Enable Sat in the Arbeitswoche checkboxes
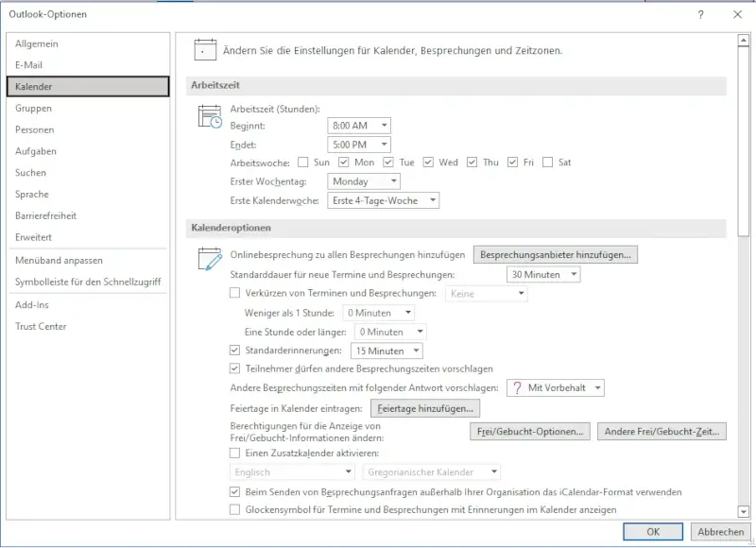Viewport: 756px width, 548px height. (x=548, y=163)
